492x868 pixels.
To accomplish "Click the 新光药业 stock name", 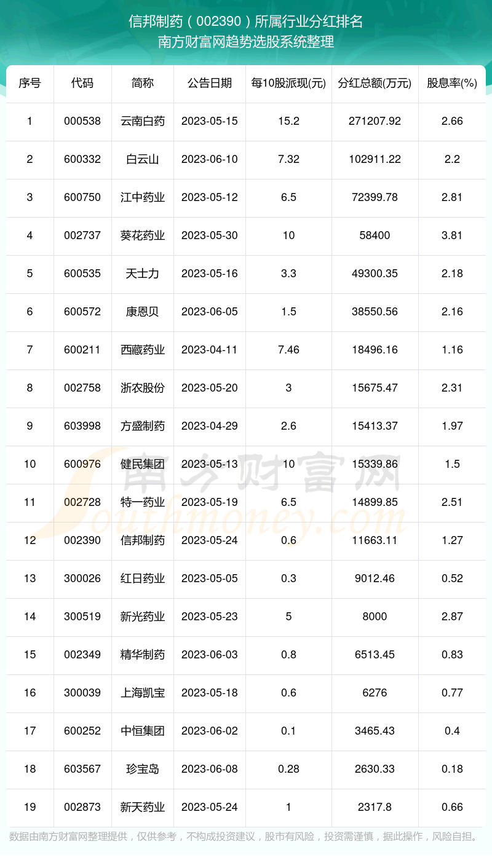I will click(x=143, y=617).
